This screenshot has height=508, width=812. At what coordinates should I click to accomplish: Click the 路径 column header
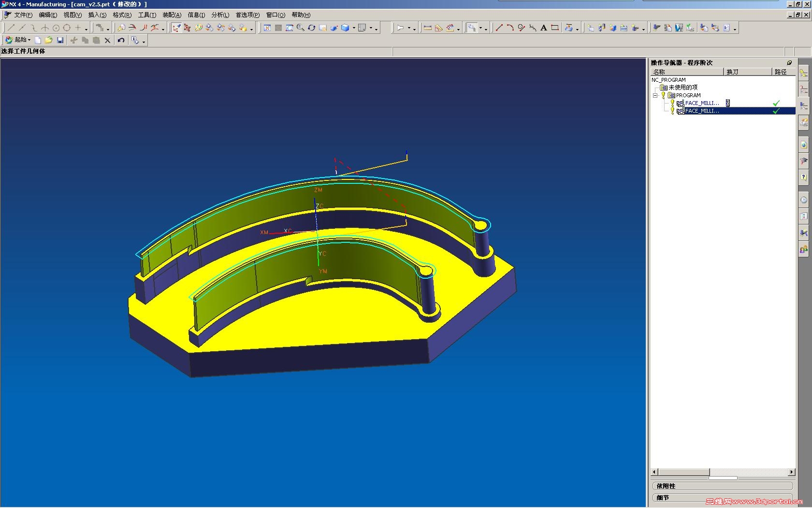pyautogui.click(x=783, y=72)
